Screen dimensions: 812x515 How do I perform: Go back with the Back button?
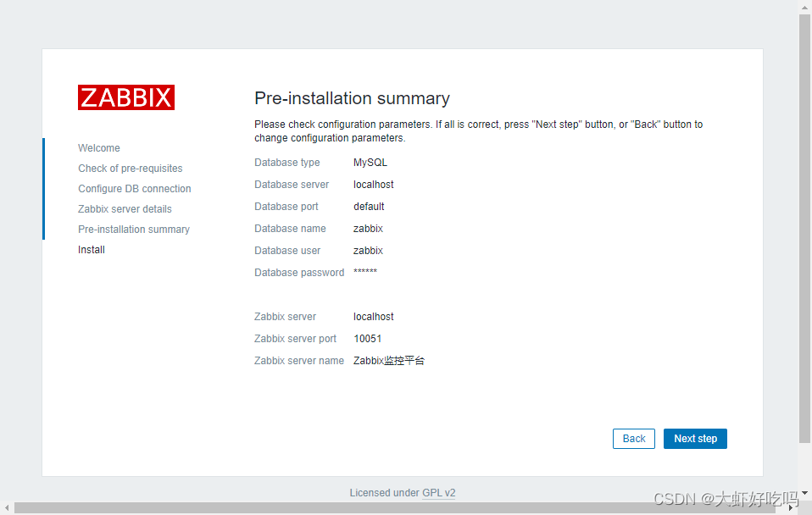[x=634, y=439]
